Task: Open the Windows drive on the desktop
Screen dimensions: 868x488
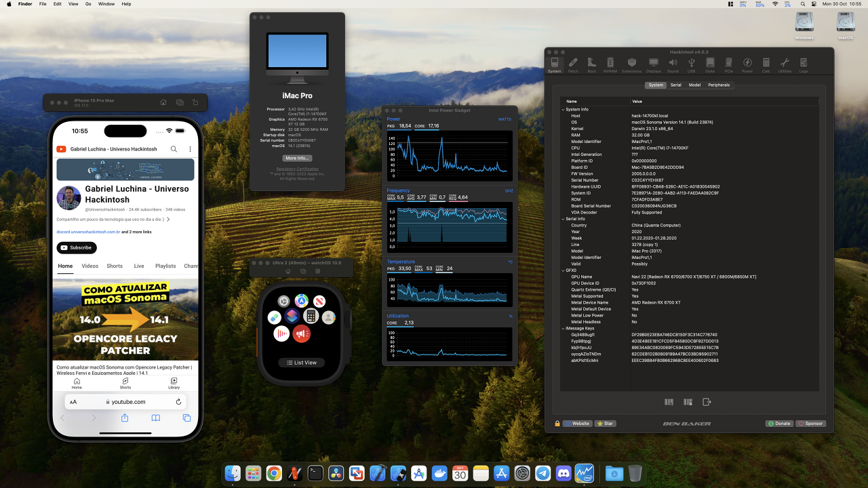Action: 804,25
